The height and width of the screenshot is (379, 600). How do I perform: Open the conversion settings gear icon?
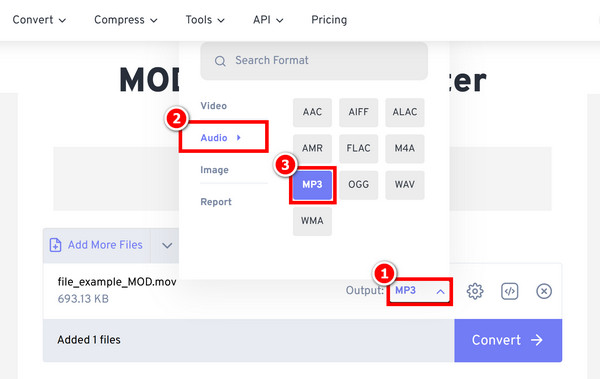475,291
